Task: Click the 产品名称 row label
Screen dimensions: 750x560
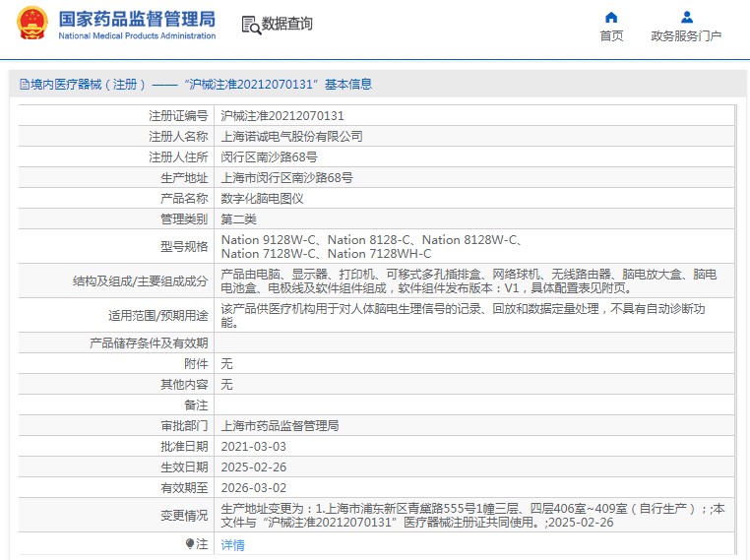Action: pyautogui.click(x=184, y=199)
